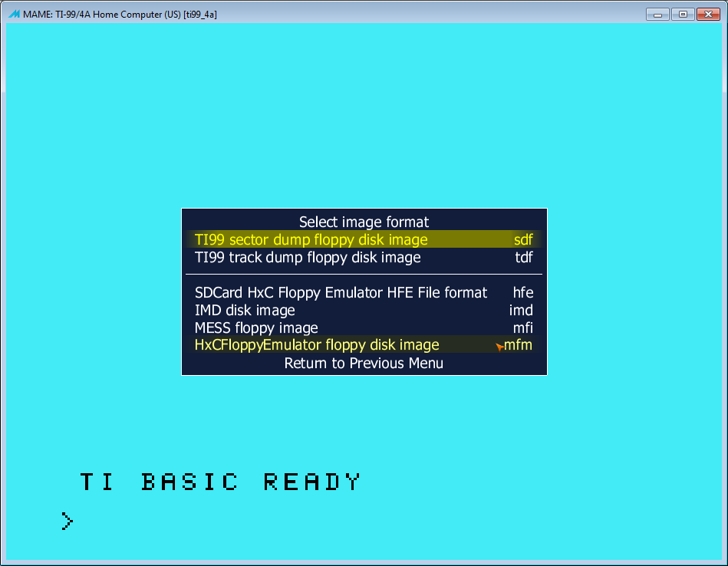
Task: Maximize the MAME window
Action: coord(683,15)
